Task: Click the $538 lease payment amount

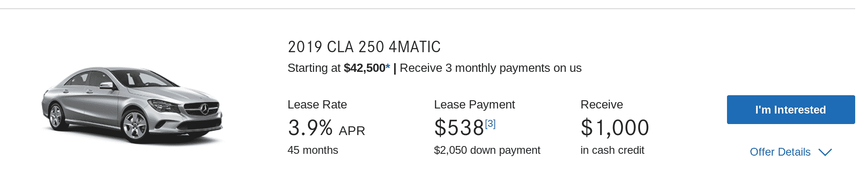Action: (459, 128)
